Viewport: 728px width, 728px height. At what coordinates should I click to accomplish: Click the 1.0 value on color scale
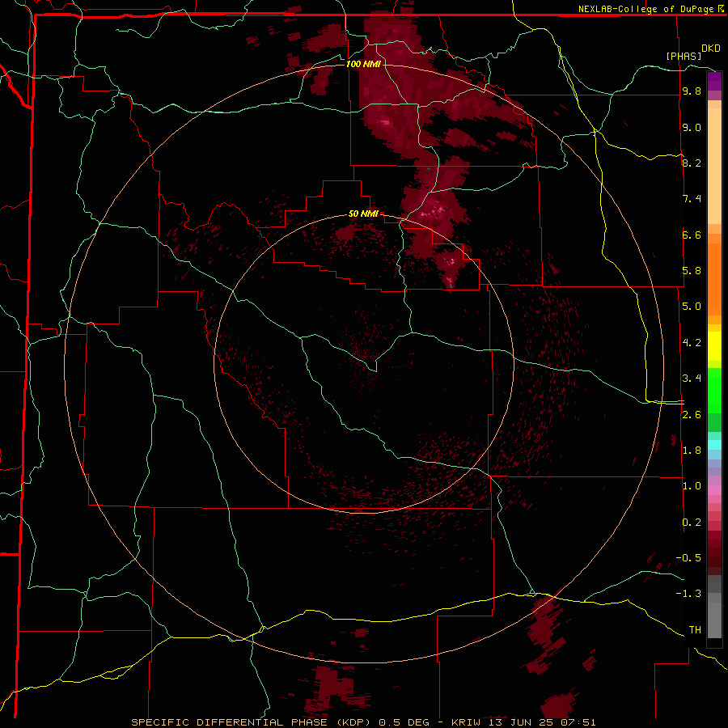[x=692, y=486]
